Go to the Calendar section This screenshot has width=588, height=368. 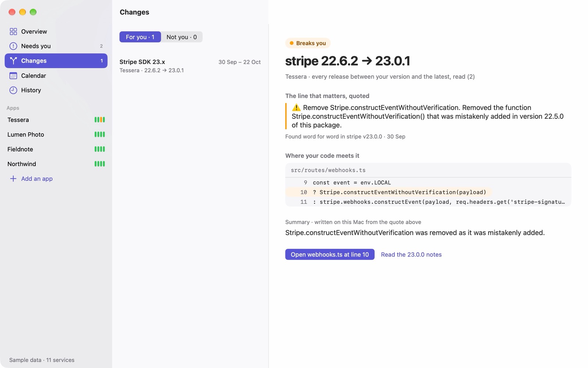coord(56,76)
